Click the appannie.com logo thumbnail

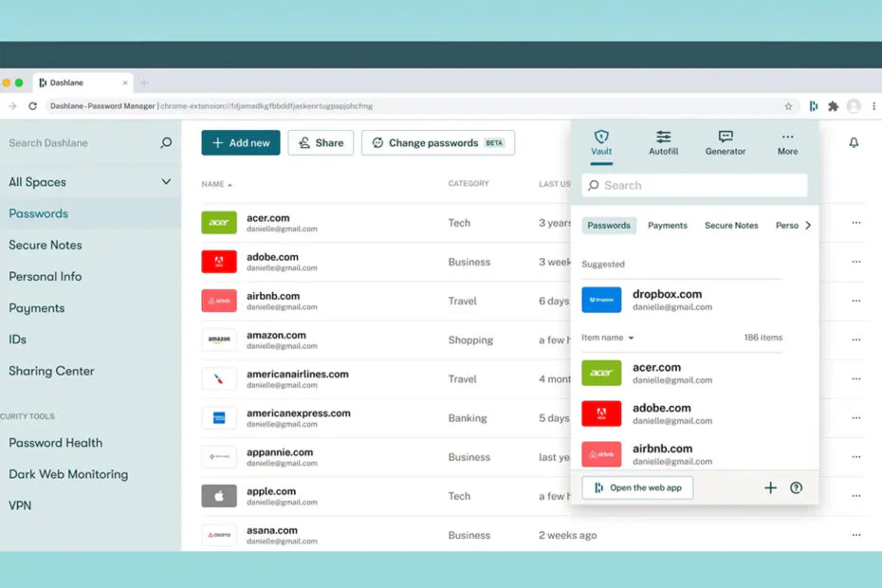[219, 456]
